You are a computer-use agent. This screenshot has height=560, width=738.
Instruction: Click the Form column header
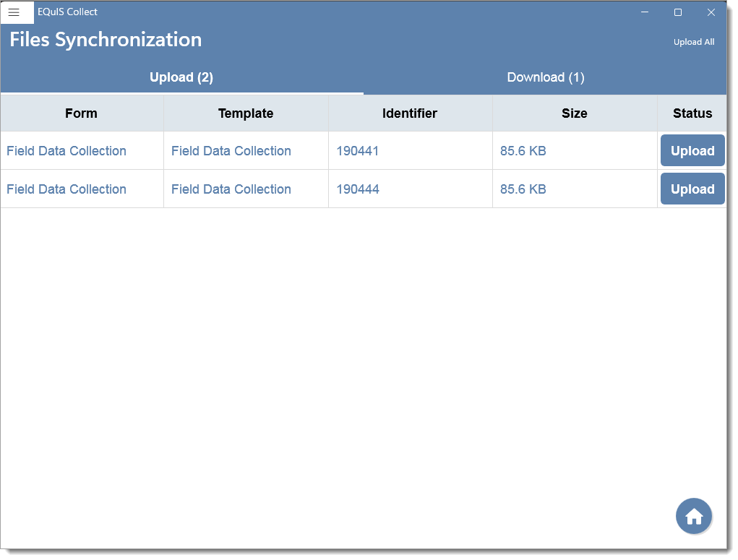[x=82, y=113]
